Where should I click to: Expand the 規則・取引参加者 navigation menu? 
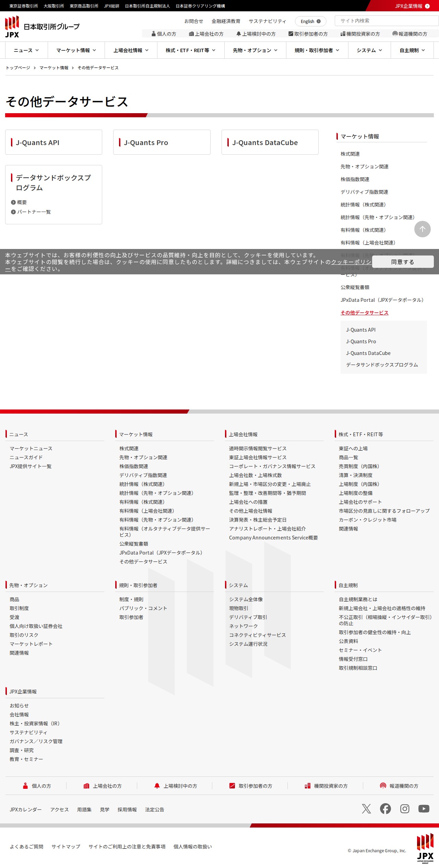(x=317, y=50)
